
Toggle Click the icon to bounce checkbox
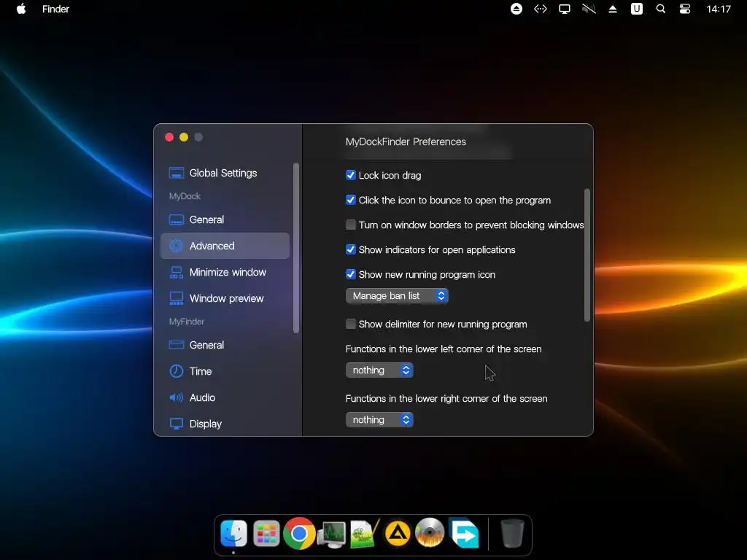coord(351,200)
